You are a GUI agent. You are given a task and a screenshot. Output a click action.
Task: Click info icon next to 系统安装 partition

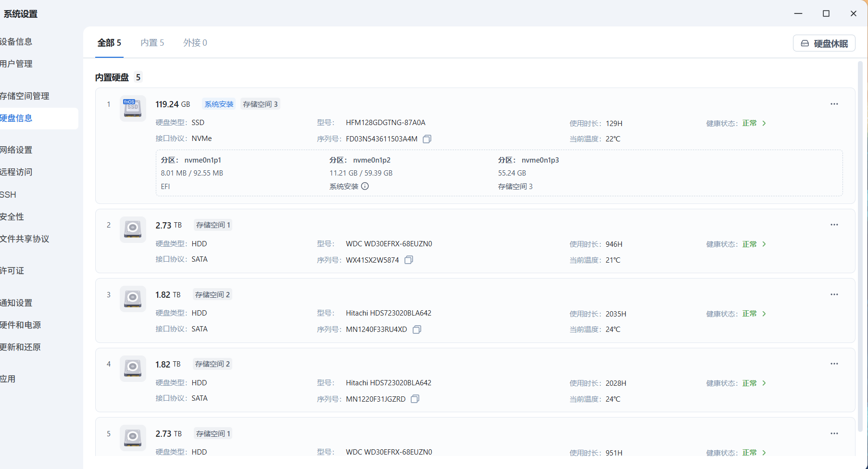pos(365,186)
